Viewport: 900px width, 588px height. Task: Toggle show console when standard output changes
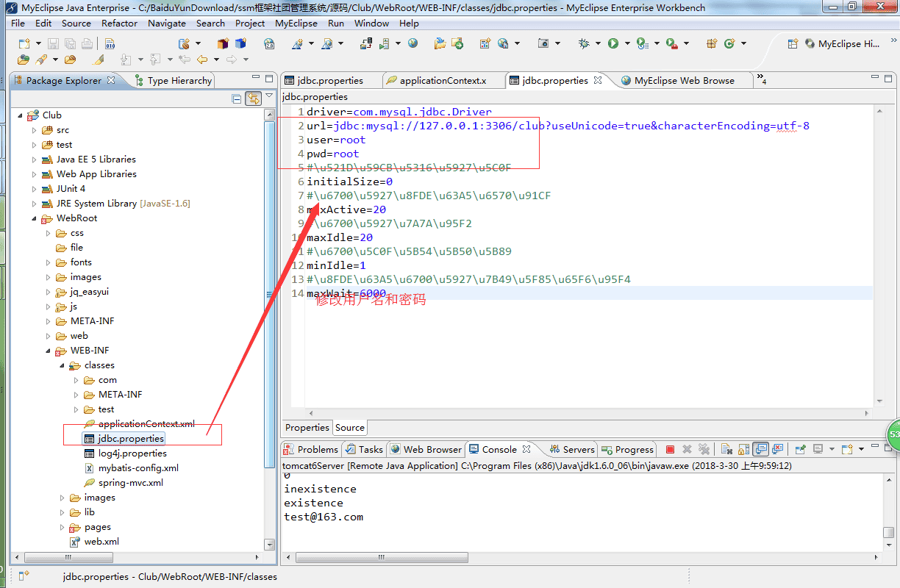[x=762, y=449]
